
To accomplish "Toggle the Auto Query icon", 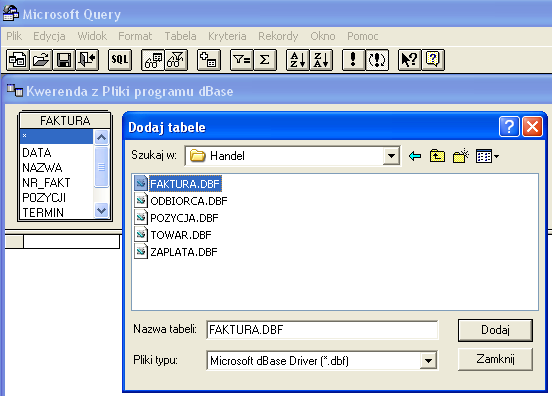I will click(x=377, y=60).
